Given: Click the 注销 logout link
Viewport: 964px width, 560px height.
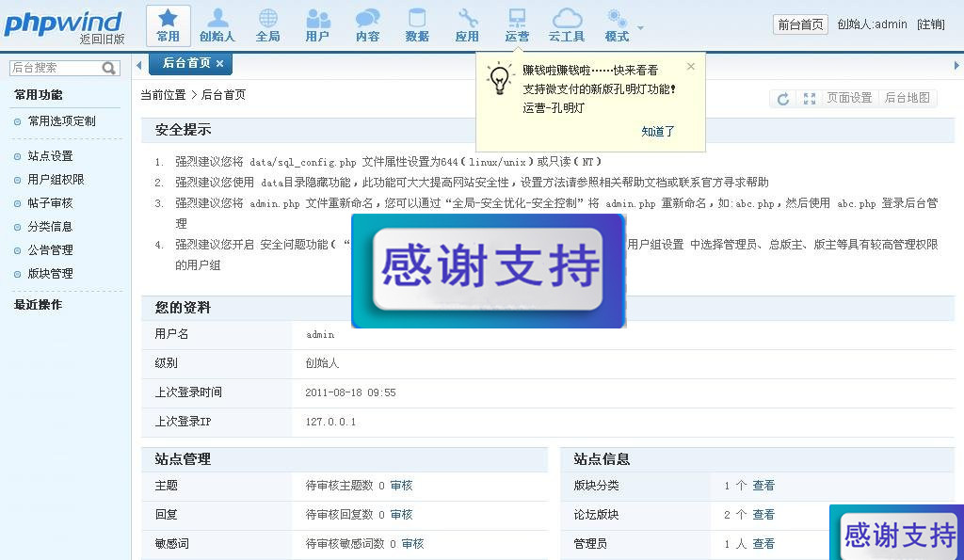Looking at the screenshot, I should (x=930, y=24).
